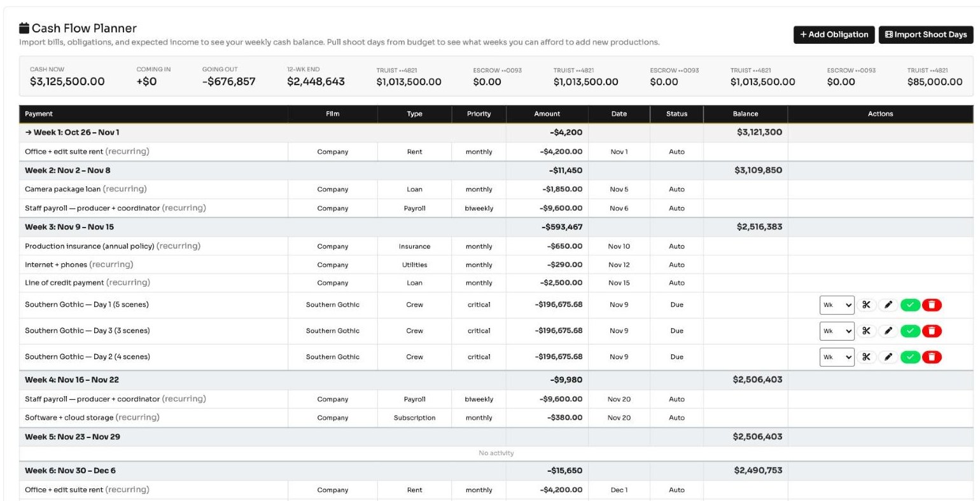This screenshot has height=501, width=980.
Task: Click the Date column header
Action: 619,114
